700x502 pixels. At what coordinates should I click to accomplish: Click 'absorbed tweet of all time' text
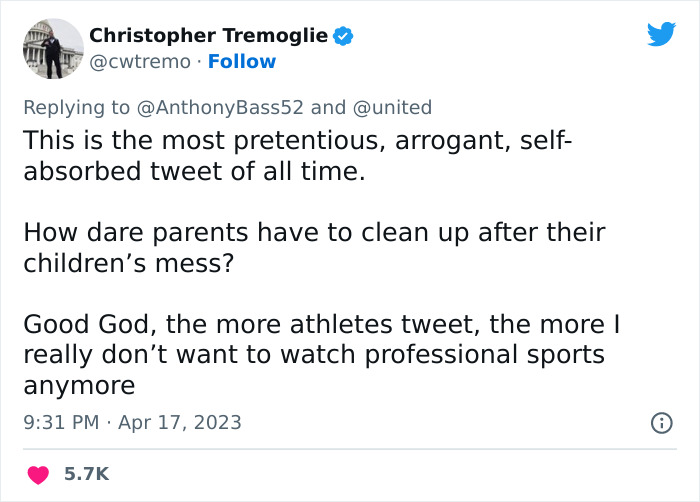(x=193, y=171)
